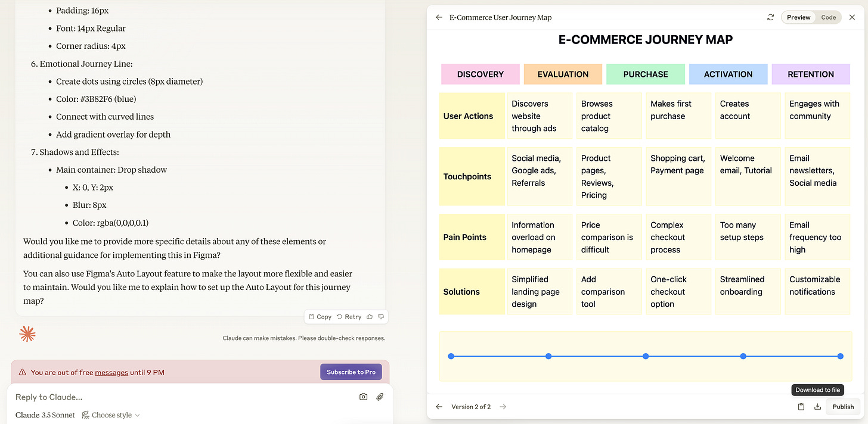Viewport: 868px width, 424px height.
Task: Go to next artifact version
Action: click(503, 407)
